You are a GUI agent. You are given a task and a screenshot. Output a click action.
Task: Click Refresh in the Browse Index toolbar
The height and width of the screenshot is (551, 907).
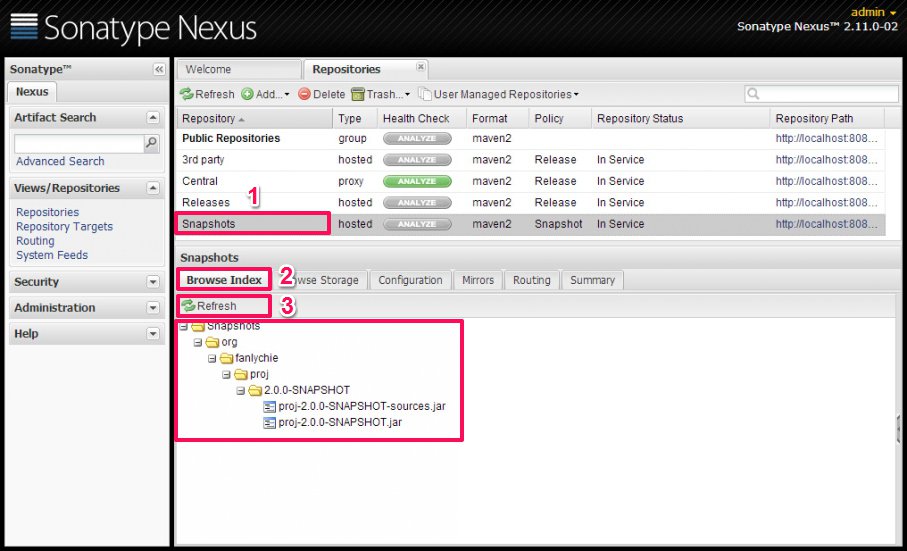pos(209,306)
